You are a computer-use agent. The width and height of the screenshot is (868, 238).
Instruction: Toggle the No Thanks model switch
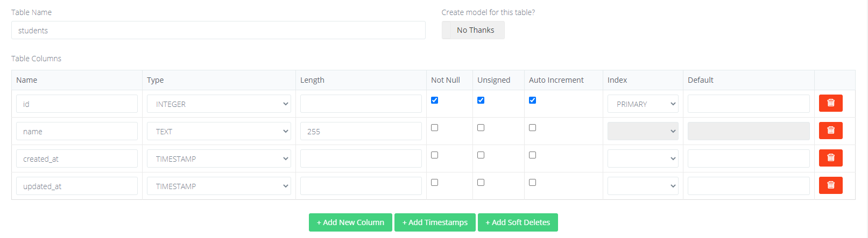click(473, 30)
